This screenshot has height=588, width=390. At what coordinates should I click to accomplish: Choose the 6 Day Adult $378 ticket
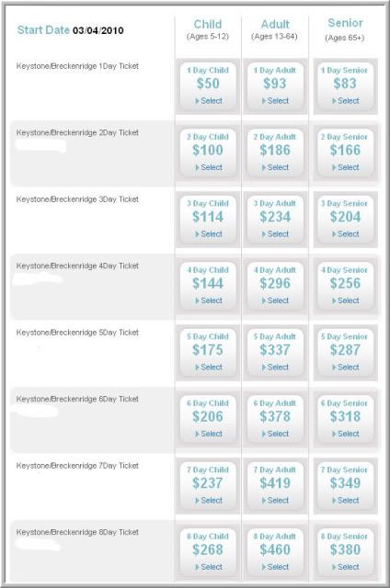275,419
